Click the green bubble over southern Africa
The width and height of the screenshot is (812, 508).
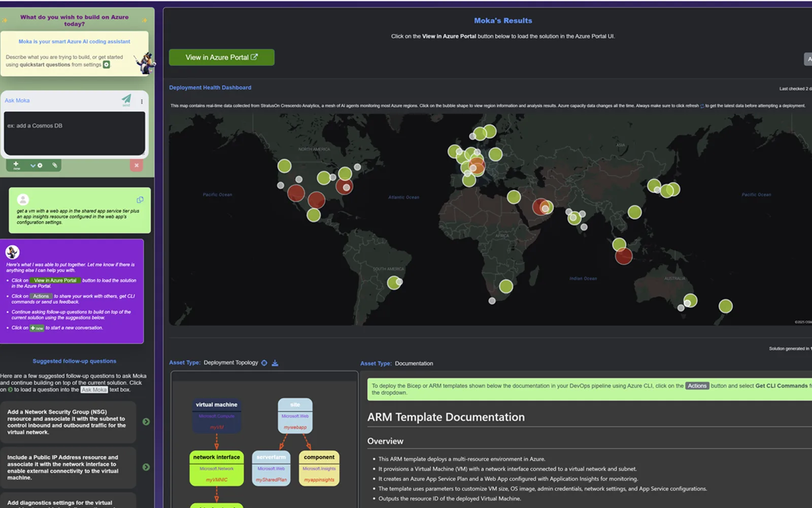click(506, 287)
